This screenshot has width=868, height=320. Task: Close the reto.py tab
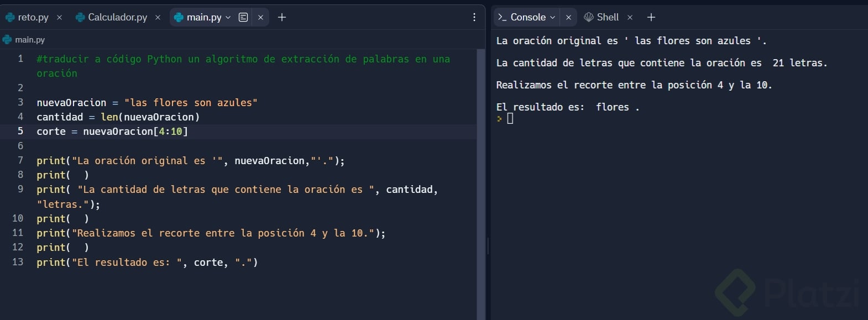59,18
